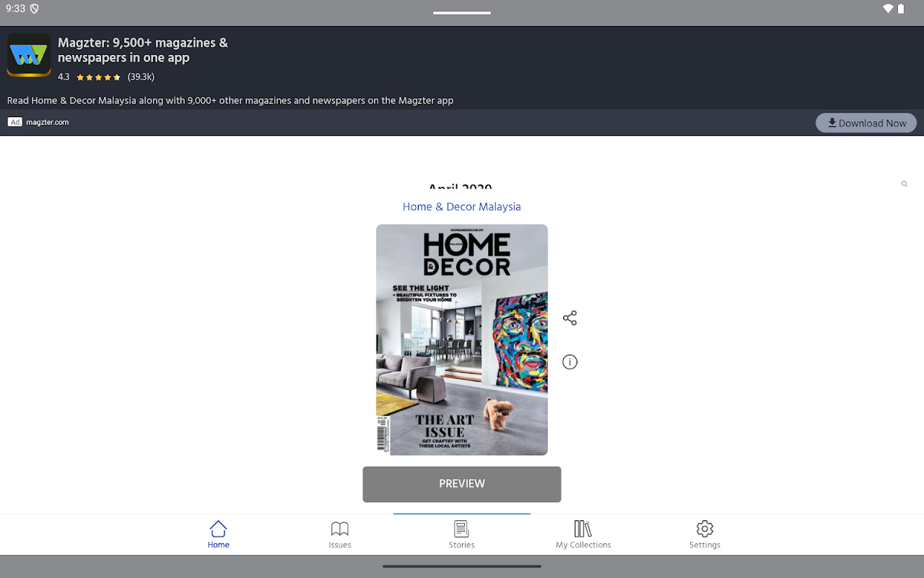This screenshot has width=924, height=578.
Task: Click the Ad badge label
Action: [15, 122]
